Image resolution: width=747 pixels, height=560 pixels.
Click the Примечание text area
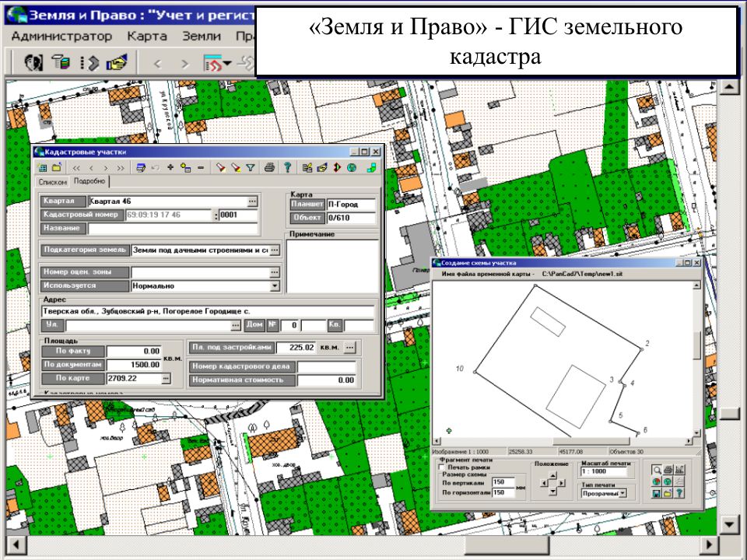coord(332,266)
